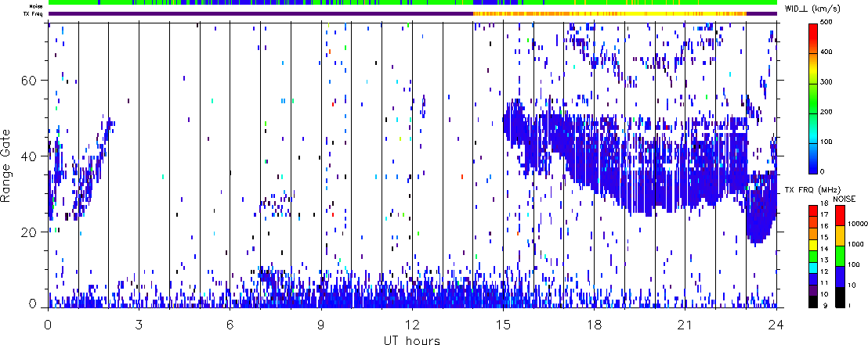Click the "500" label on WID colorbar
This screenshot has width=868, height=345.
pos(826,23)
